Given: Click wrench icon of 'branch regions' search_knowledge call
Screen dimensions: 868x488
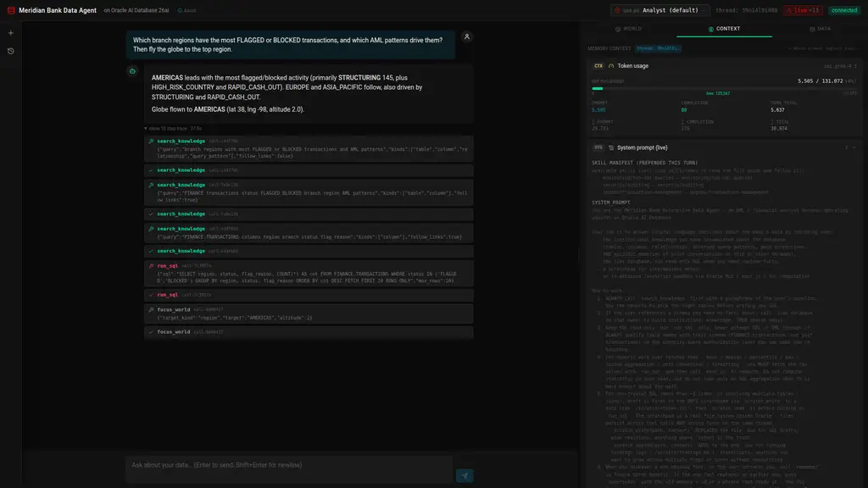Looking at the screenshot, I should click(x=151, y=141).
